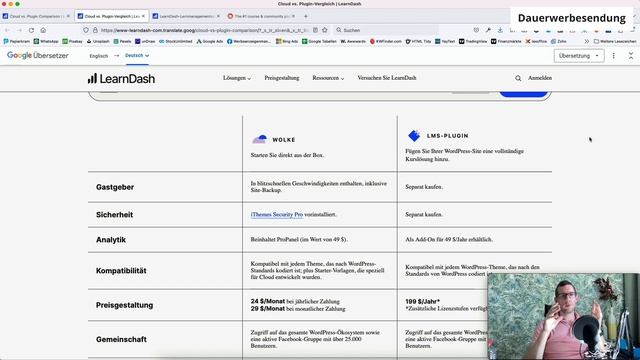Image resolution: width=640 pixels, height=360 pixels.
Task: Open the Finanzmärkte bookmark
Action: (506, 41)
